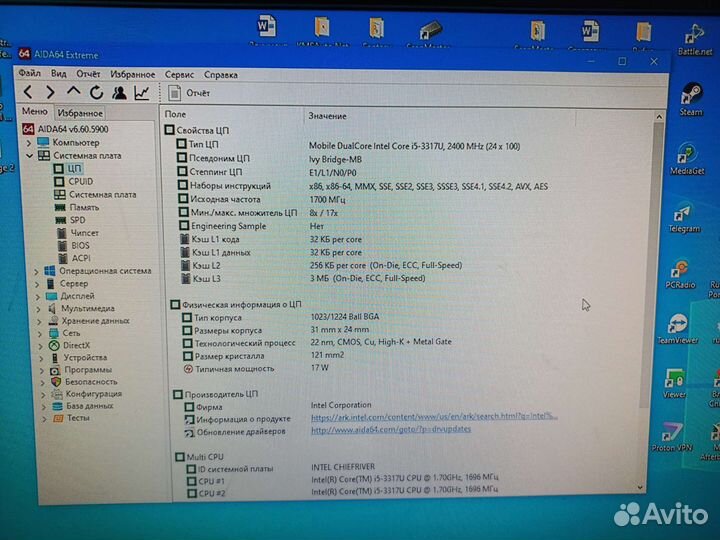Open the Steam desktop shortcut
720x540 pixels.
691,99
